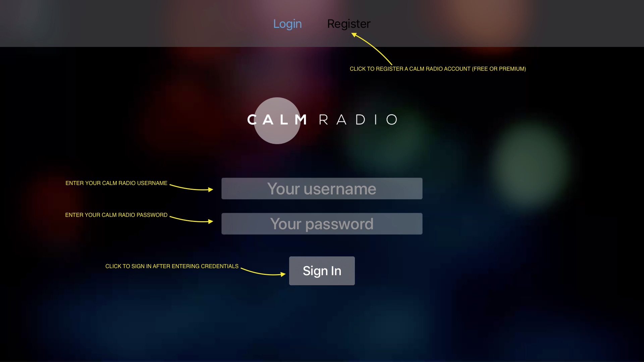Click the RADIO text logo area
Image resolution: width=644 pixels, height=362 pixels.
357,119
